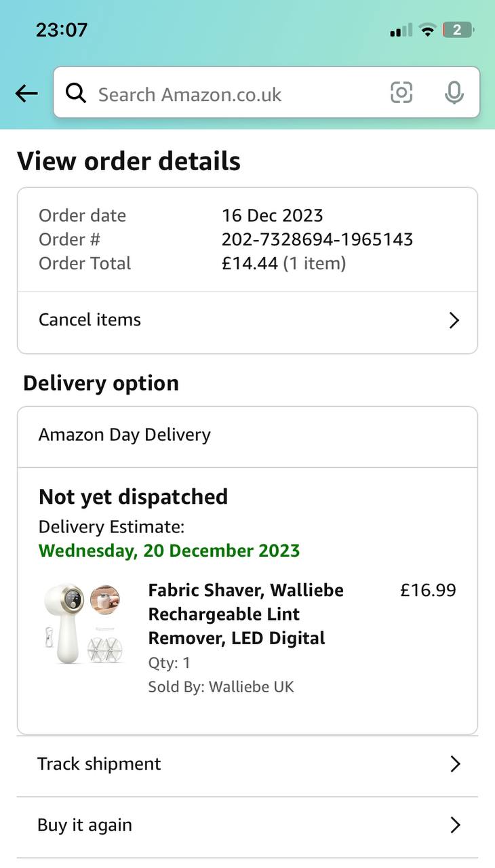Tap the cellular signal bars icon
Screen dimensions: 495x868
click(x=401, y=31)
